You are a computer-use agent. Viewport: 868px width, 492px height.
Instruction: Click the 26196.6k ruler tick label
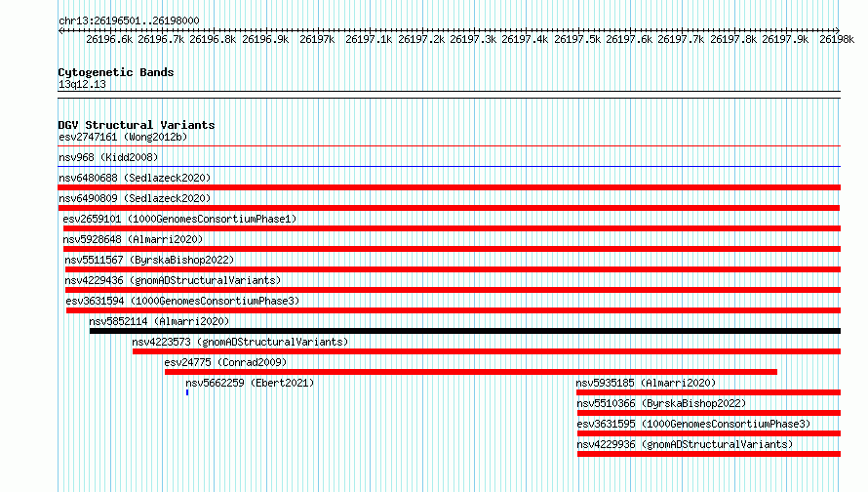pos(109,40)
